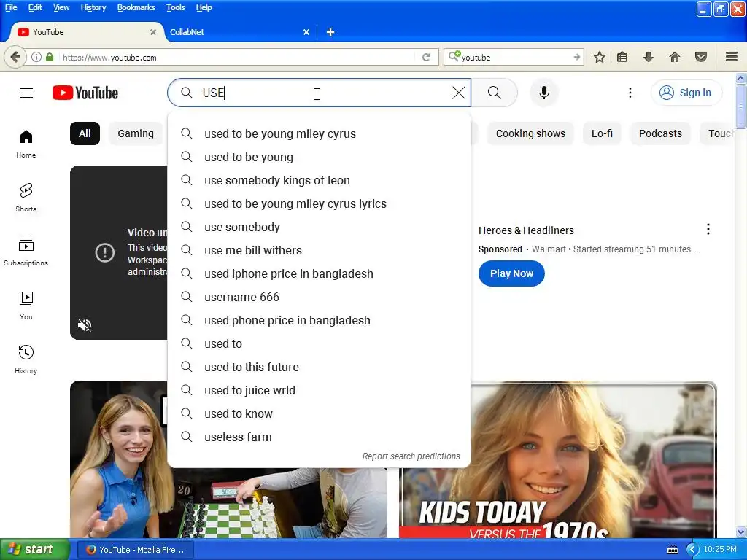Viewport: 747px width, 560px height.
Task: Choose suggestion 'use somebody kings of leon'
Action: click(x=320, y=181)
